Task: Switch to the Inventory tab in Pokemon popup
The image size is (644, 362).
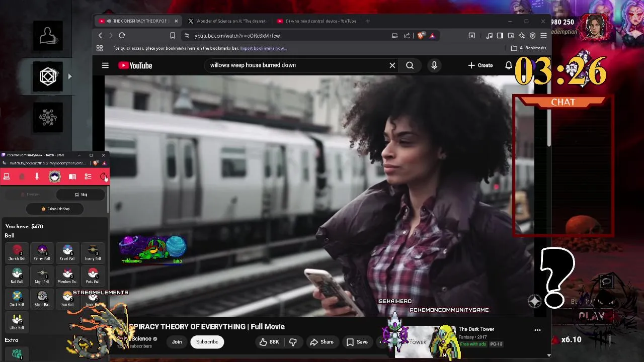Action: pos(30,195)
